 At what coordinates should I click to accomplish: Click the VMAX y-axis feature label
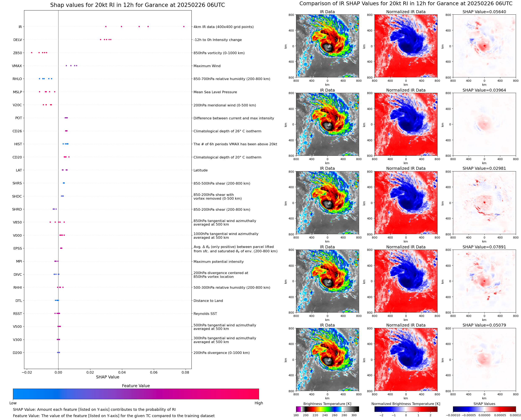click(17, 66)
